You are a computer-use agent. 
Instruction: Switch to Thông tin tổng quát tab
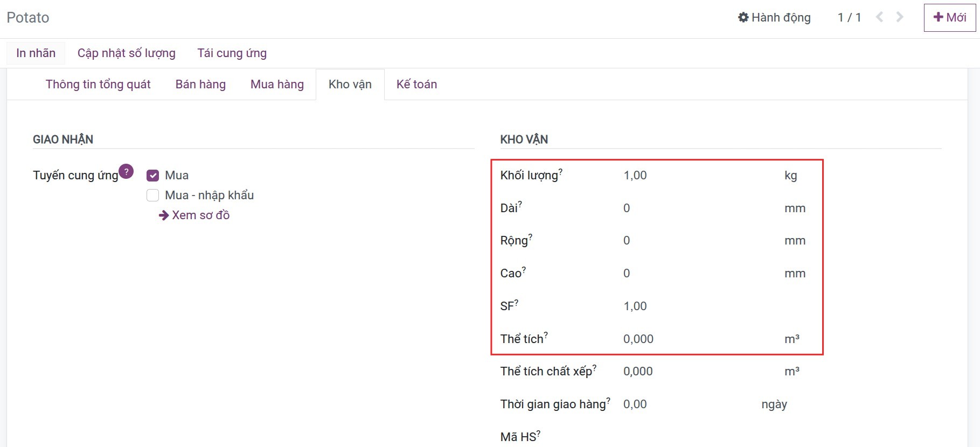[x=98, y=85]
